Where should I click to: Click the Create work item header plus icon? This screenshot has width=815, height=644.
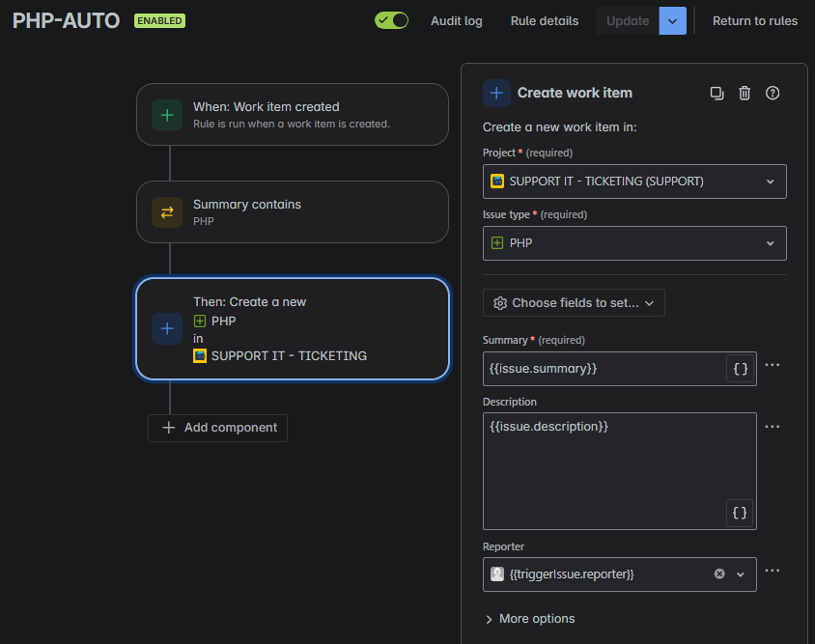pyautogui.click(x=496, y=93)
